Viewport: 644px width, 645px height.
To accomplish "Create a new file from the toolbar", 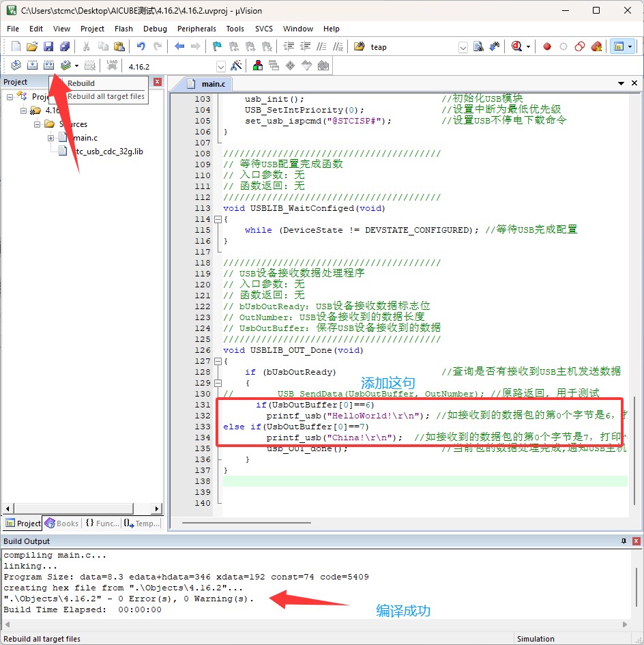I will pyautogui.click(x=16, y=46).
